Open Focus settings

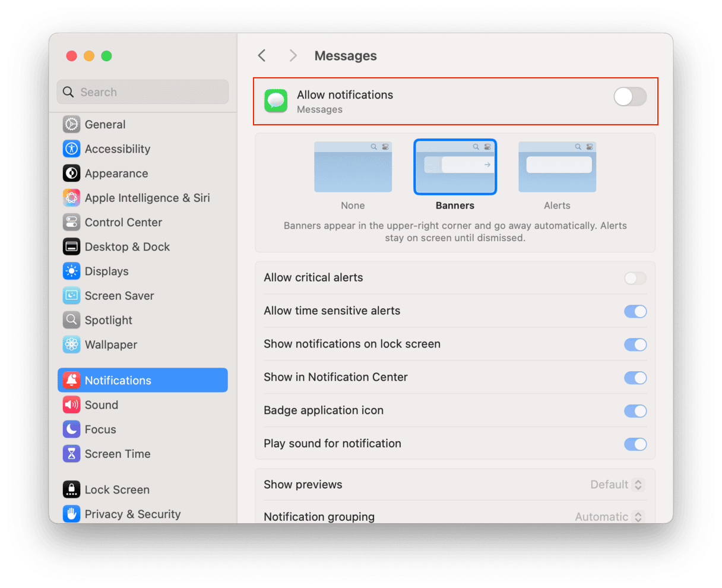[x=142, y=429]
